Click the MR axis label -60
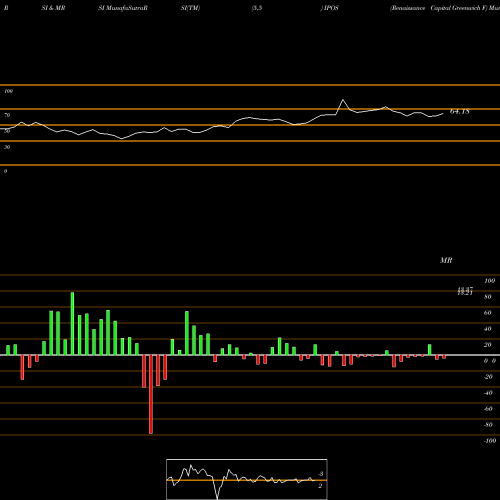The image size is (500, 500). (488, 409)
